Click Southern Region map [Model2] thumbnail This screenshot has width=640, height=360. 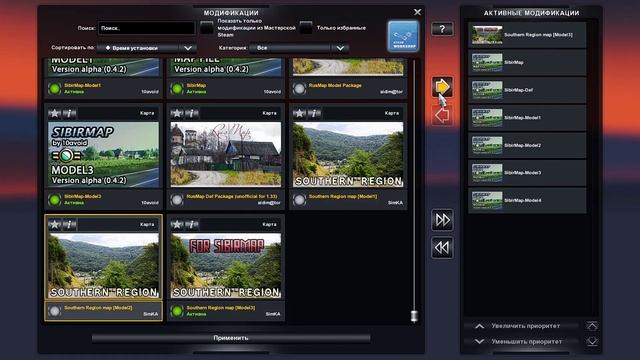tap(104, 265)
